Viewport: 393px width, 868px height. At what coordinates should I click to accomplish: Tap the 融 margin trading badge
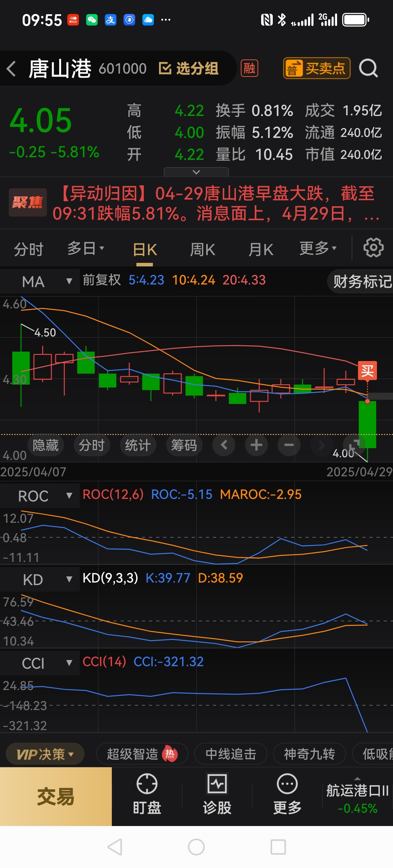tap(249, 68)
